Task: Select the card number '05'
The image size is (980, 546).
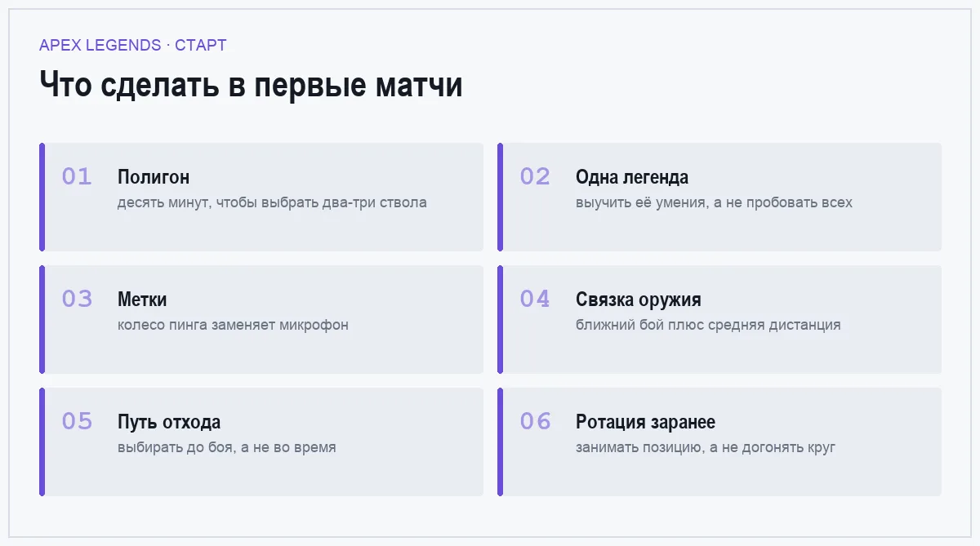Action: click(x=77, y=421)
